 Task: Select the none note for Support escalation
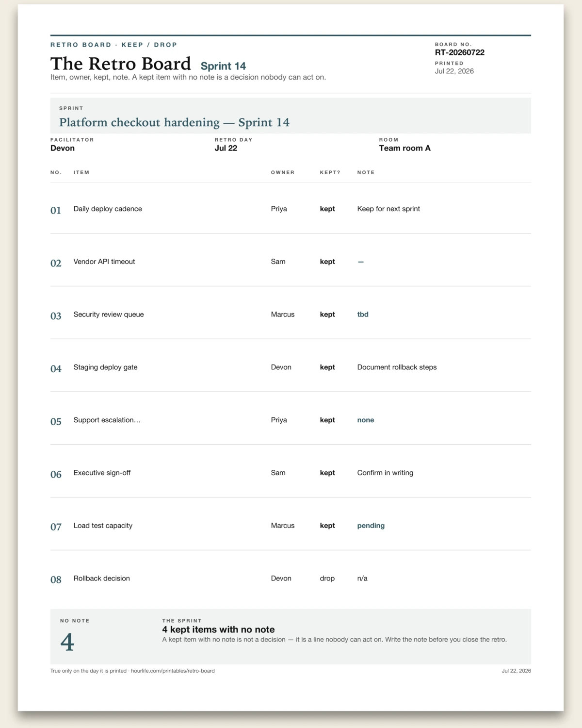(x=366, y=420)
